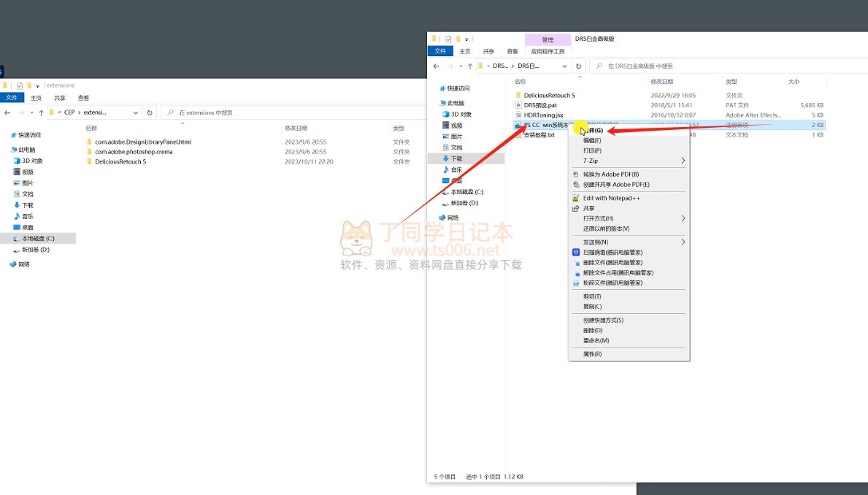This screenshot has height=495, width=868.
Task: Expand address bar history in extensions window
Action: point(136,112)
